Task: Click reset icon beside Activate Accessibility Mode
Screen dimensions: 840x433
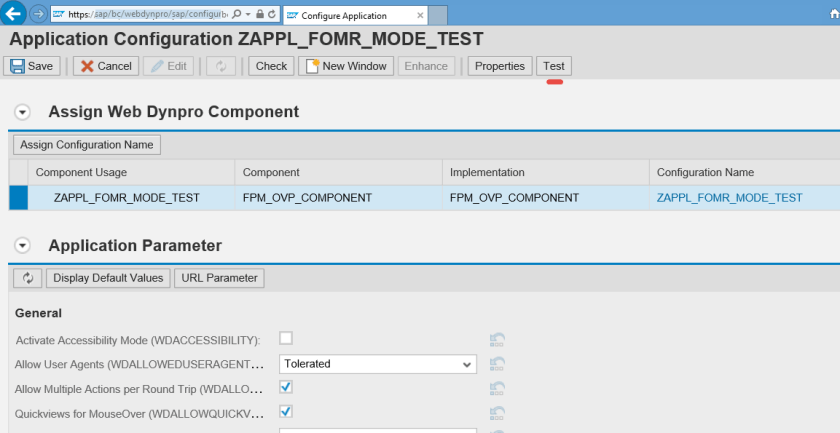Action: click(x=497, y=339)
